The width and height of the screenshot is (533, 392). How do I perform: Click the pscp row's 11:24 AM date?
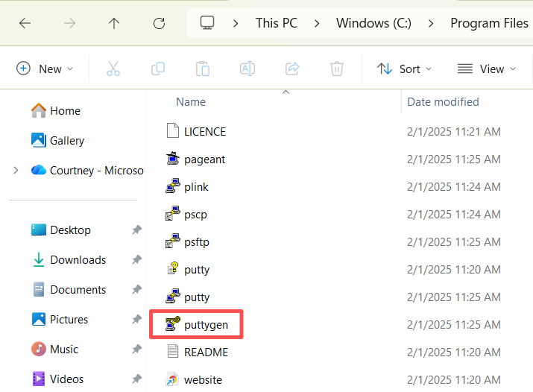[454, 214]
